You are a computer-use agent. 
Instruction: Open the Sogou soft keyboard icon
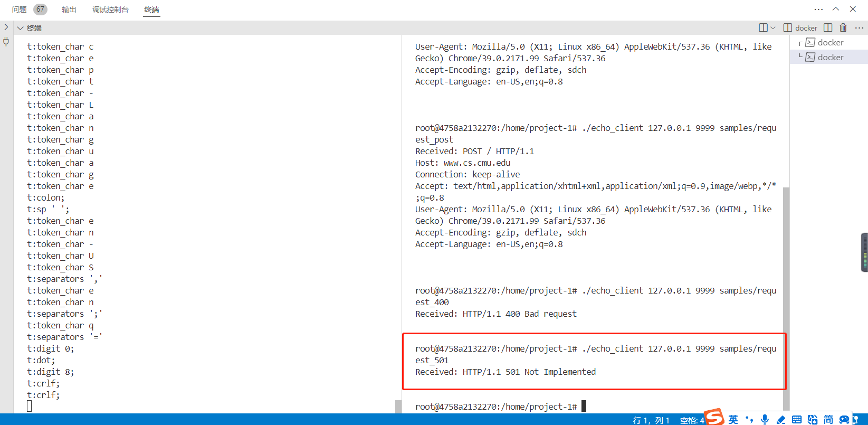[x=797, y=419]
